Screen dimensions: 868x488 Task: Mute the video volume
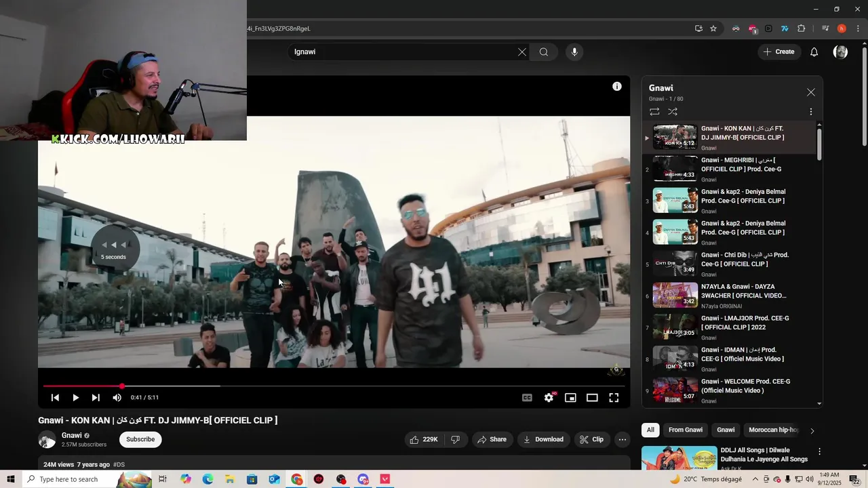(117, 398)
